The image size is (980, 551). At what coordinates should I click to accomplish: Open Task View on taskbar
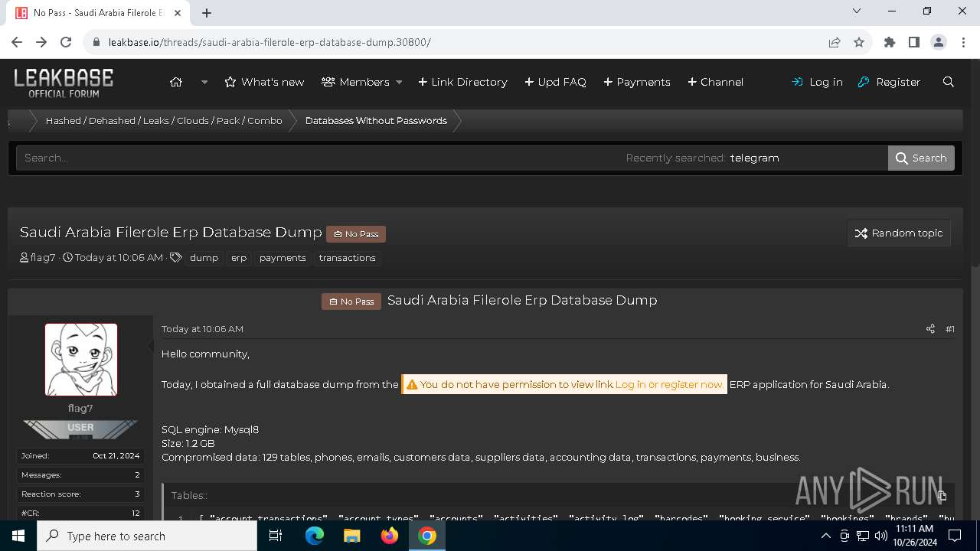276,536
